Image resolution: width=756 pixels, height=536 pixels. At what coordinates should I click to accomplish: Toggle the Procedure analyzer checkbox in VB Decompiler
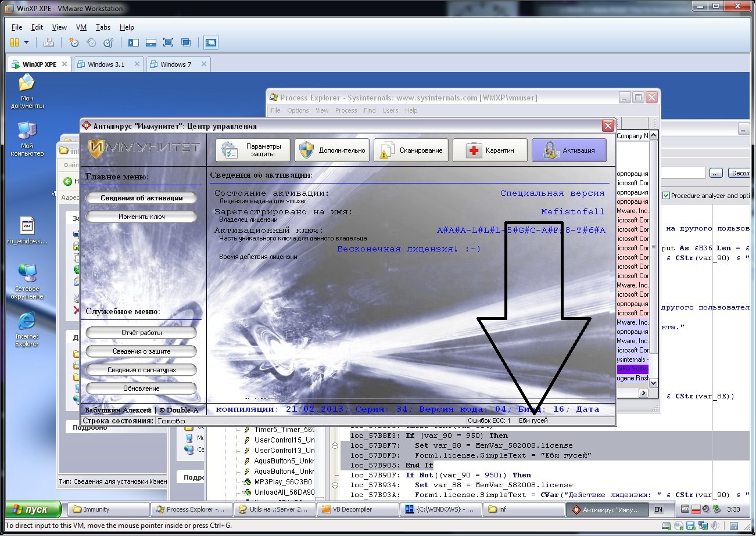666,196
